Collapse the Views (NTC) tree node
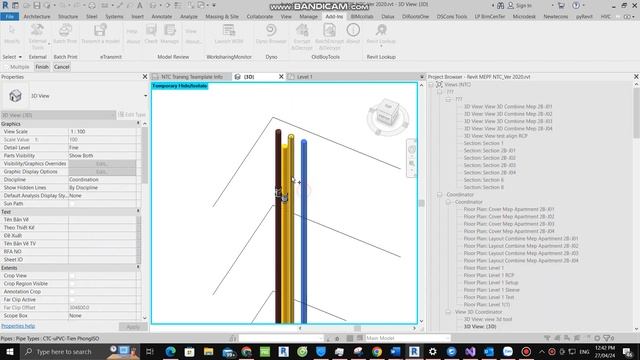Viewport: 640px width, 360px height. coord(431,84)
